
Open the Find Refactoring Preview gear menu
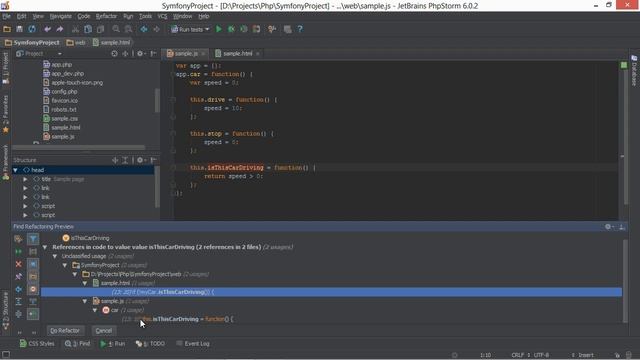point(609,227)
